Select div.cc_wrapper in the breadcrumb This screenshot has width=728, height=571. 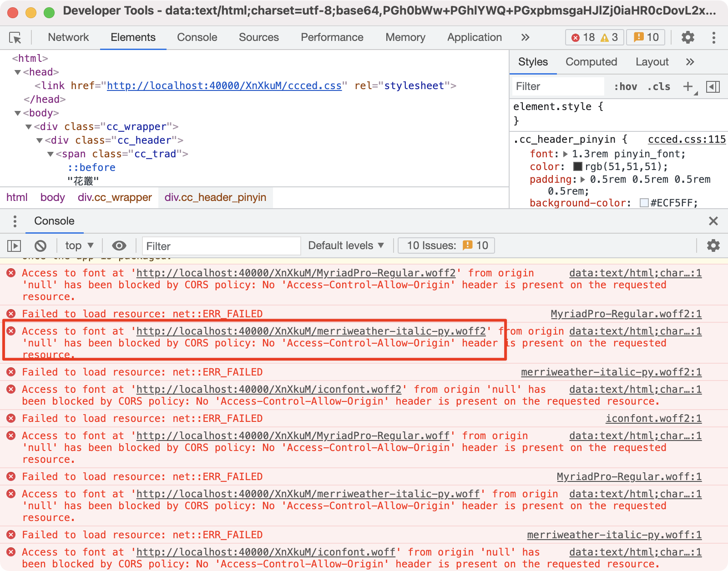tap(115, 197)
